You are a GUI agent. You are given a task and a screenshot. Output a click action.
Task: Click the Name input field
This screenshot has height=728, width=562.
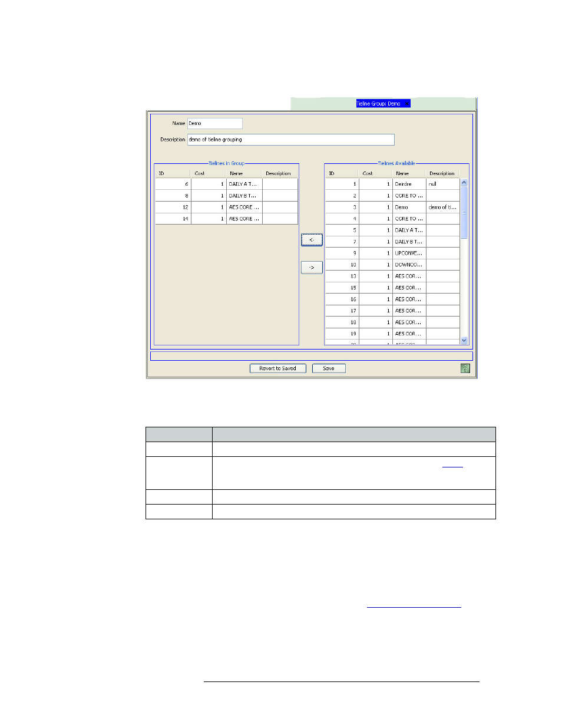point(215,123)
